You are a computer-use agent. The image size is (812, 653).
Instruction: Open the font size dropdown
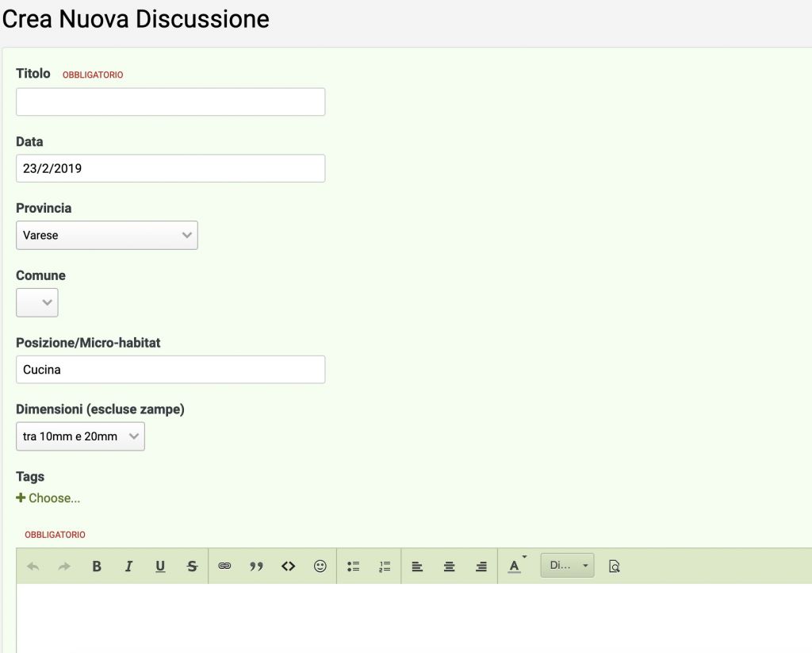(x=567, y=566)
